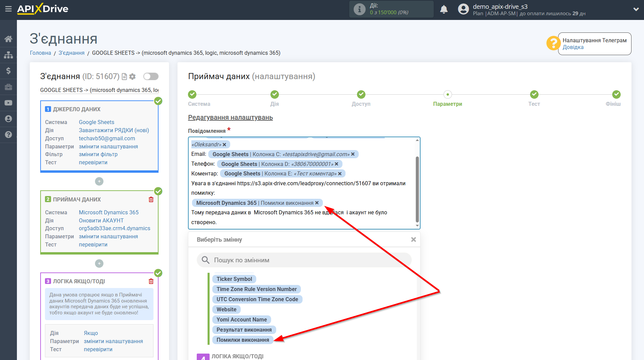The width and height of the screenshot is (644, 360).
Task: Open the Завантажити РЯДКИ (нові) action link
Action: click(114, 130)
